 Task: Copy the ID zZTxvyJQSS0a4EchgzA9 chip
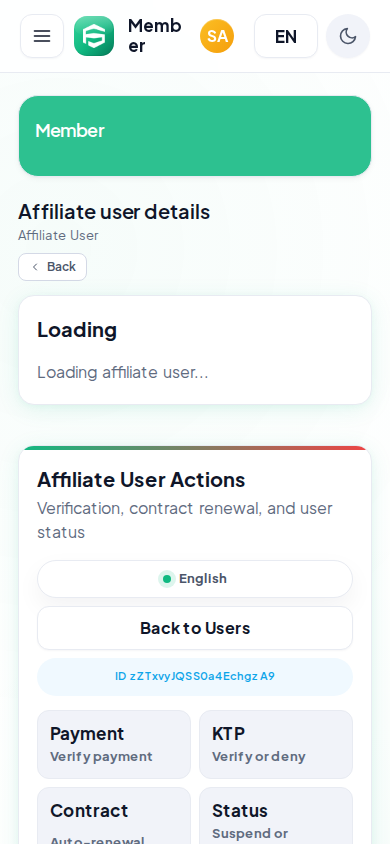click(195, 677)
